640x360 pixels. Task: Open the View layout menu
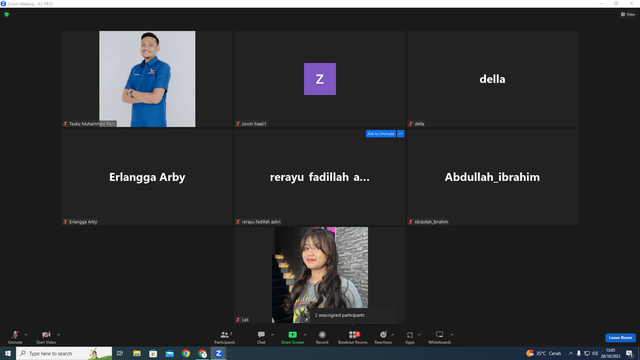click(628, 14)
